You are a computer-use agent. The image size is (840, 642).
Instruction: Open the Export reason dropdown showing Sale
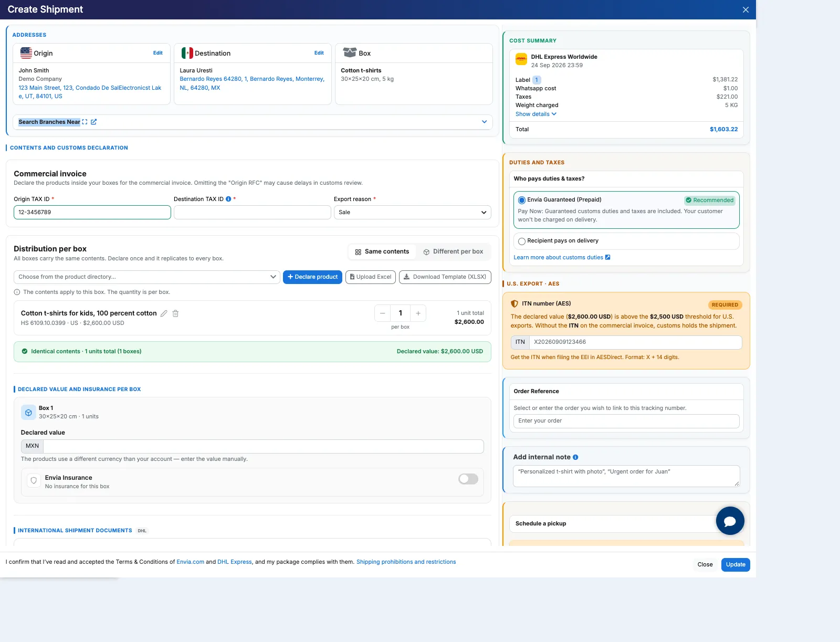coord(413,212)
